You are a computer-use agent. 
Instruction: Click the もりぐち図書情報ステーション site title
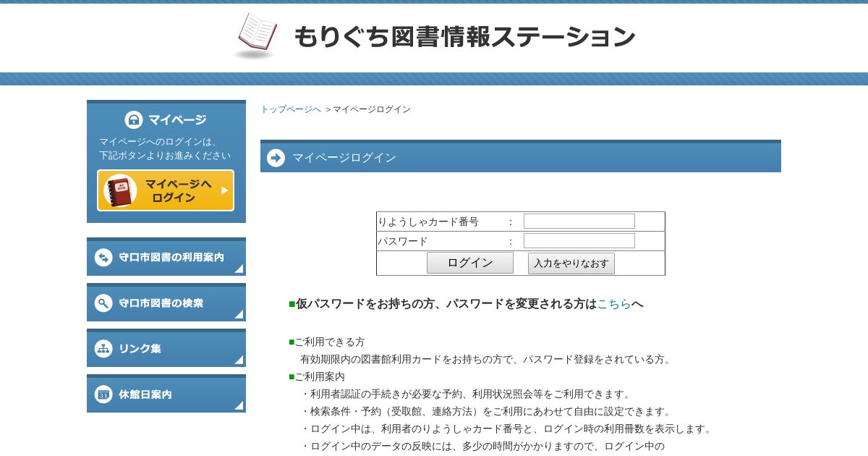(x=464, y=37)
